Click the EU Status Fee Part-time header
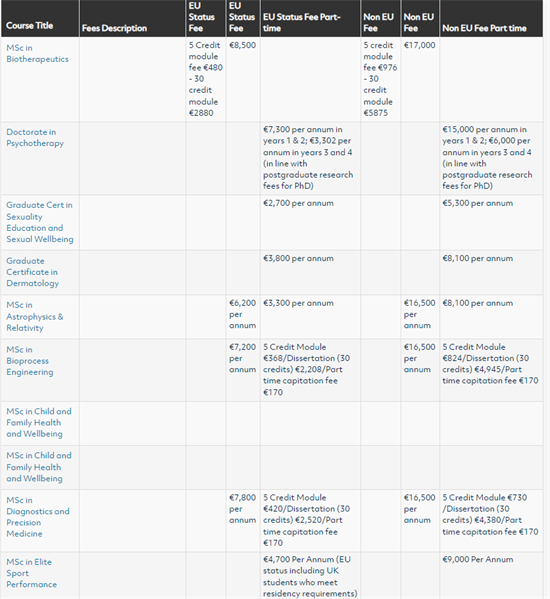550x599 pixels. tap(301, 23)
